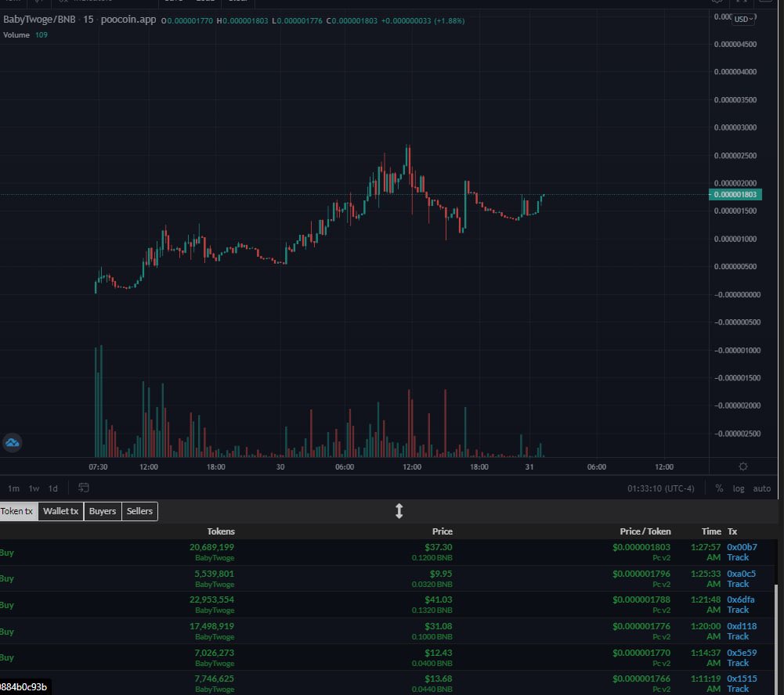Open transaction link 0x6dfa
784x695 pixels.
coord(740,600)
